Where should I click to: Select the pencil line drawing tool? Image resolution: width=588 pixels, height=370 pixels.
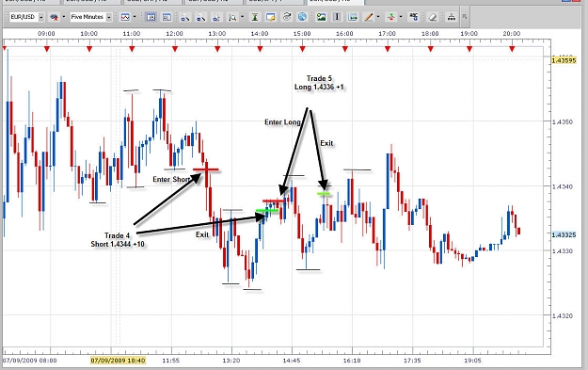pos(369,17)
